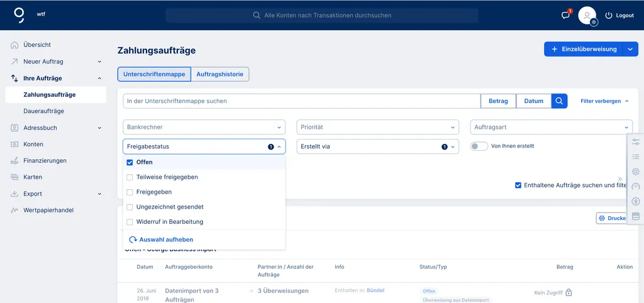Switch to the Auftragshistorie tab

(x=219, y=74)
